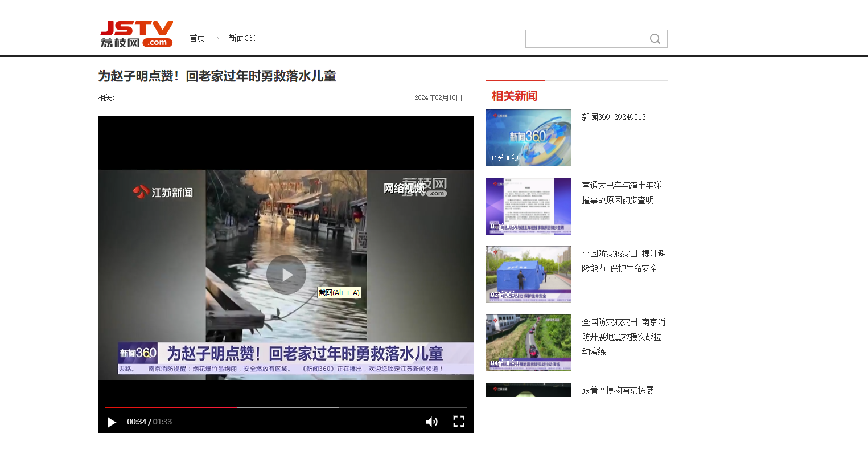Go to 首页 in breadcrumb
868x458 pixels.
197,38
